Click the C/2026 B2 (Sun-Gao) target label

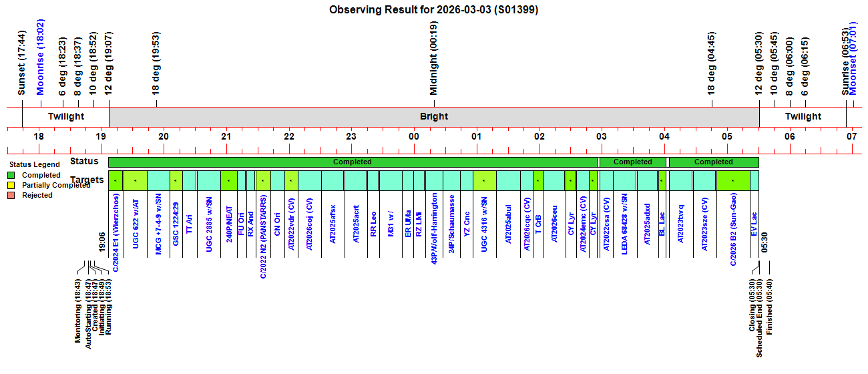tap(733, 229)
